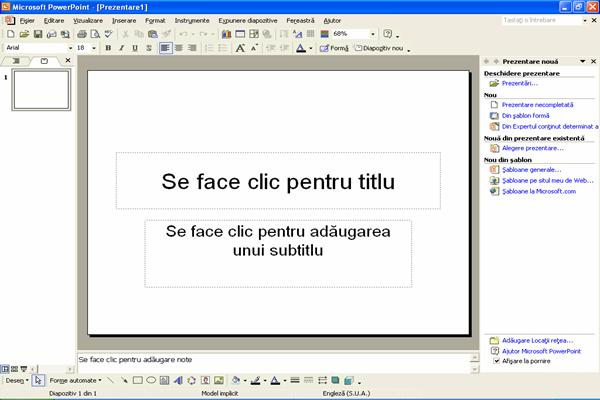The width and height of the screenshot is (600, 400).
Task: Click the 'Prezentare necompletată' link
Action: pos(536,104)
